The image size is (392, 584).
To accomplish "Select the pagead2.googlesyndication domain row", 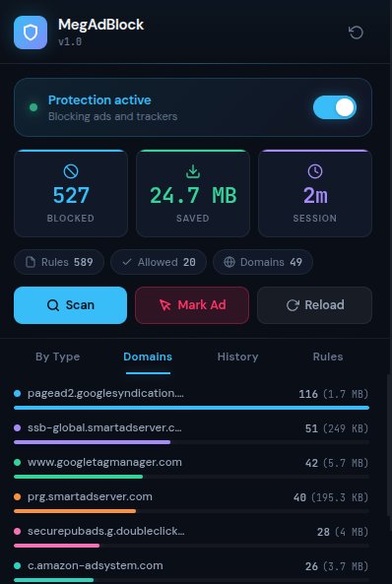I will pos(191,399).
